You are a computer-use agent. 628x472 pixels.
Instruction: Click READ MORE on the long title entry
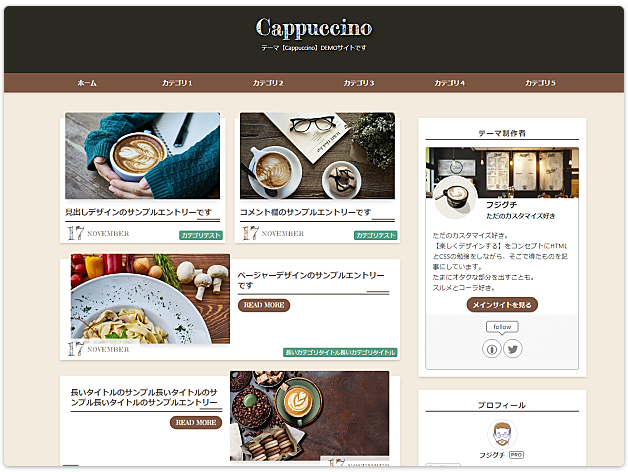[196, 422]
